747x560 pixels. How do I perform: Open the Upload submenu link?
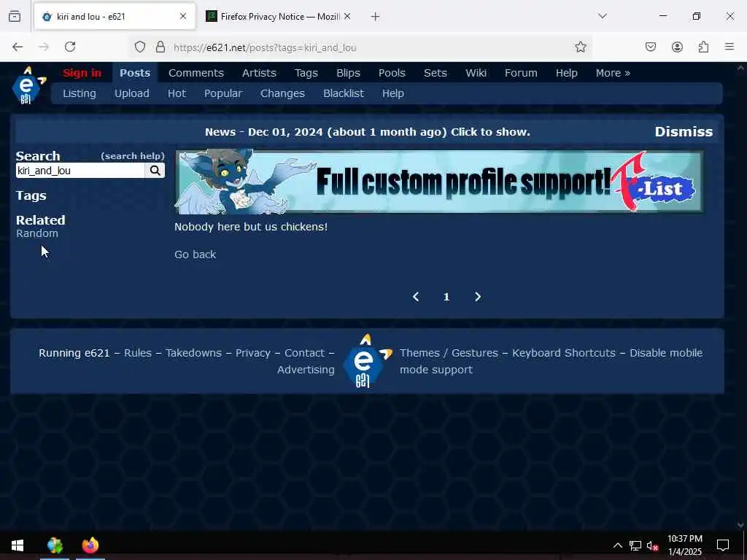pyautogui.click(x=131, y=93)
